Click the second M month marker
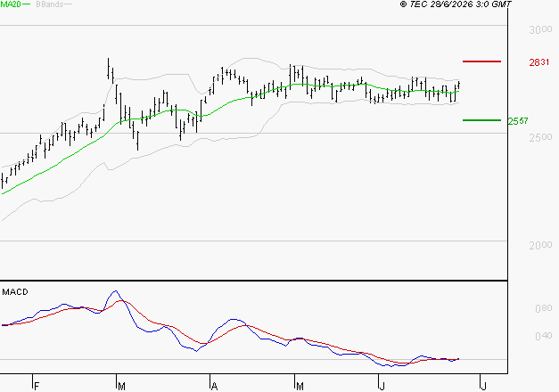Image resolution: width=559 pixels, height=392 pixels. (300, 387)
